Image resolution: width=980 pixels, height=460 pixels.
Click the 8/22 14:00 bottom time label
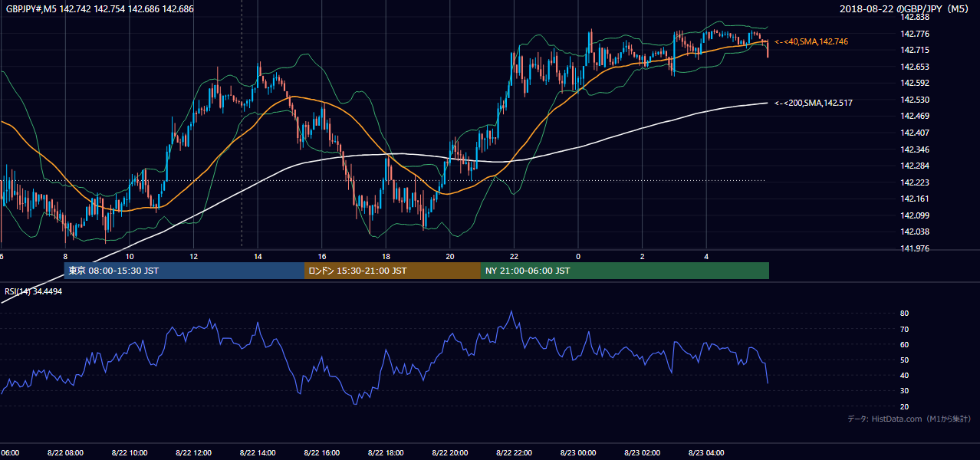(258, 452)
